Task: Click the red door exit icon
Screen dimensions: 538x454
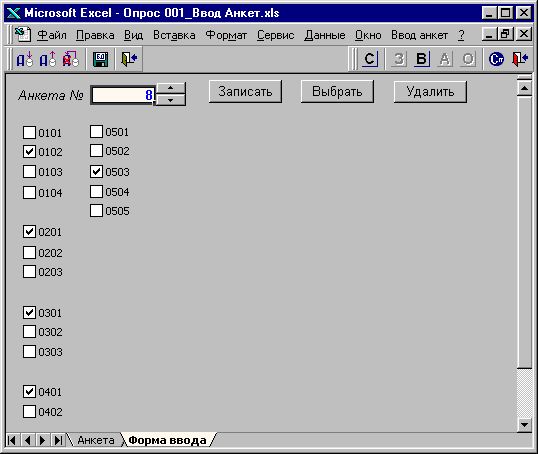Action: pos(519,59)
